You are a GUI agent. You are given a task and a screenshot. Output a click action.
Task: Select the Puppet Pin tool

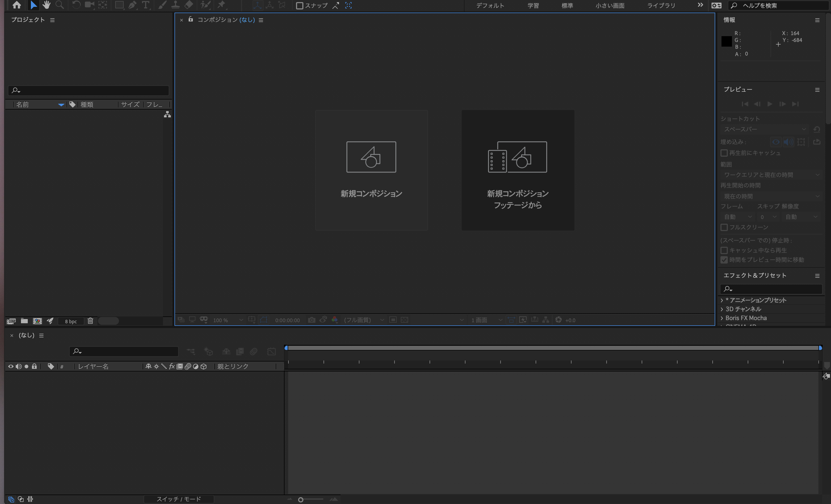tap(221, 5)
